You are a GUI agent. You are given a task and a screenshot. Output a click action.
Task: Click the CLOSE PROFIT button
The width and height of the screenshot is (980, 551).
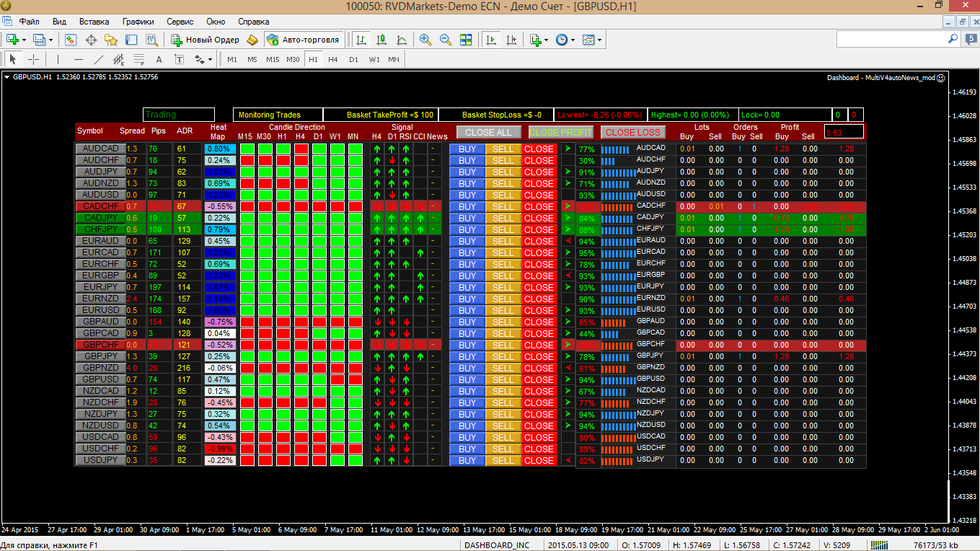[560, 132]
